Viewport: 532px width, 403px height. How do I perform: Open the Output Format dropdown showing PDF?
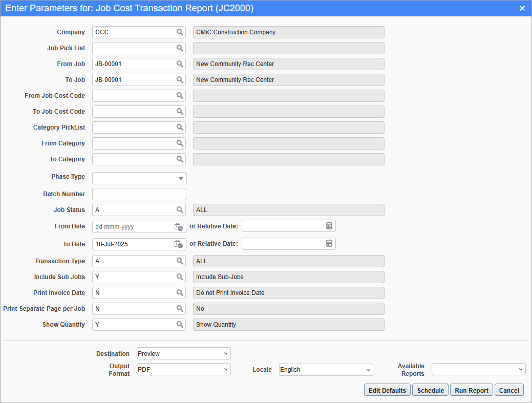183,369
